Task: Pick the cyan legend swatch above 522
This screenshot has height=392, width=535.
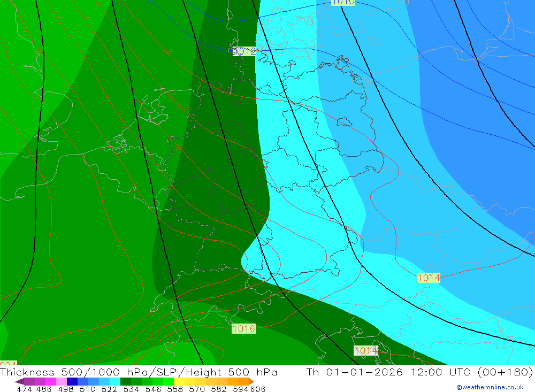Action: pyautogui.click(x=115, y=381)
